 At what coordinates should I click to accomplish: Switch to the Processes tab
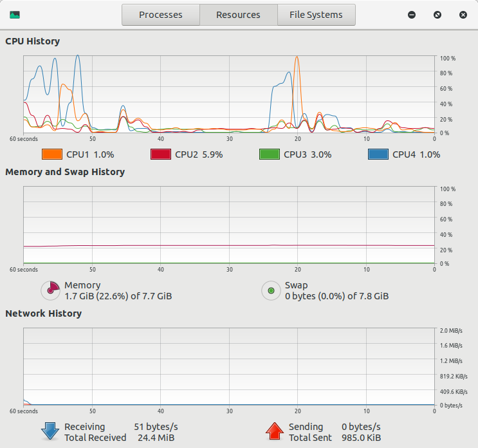coord(161,14)
